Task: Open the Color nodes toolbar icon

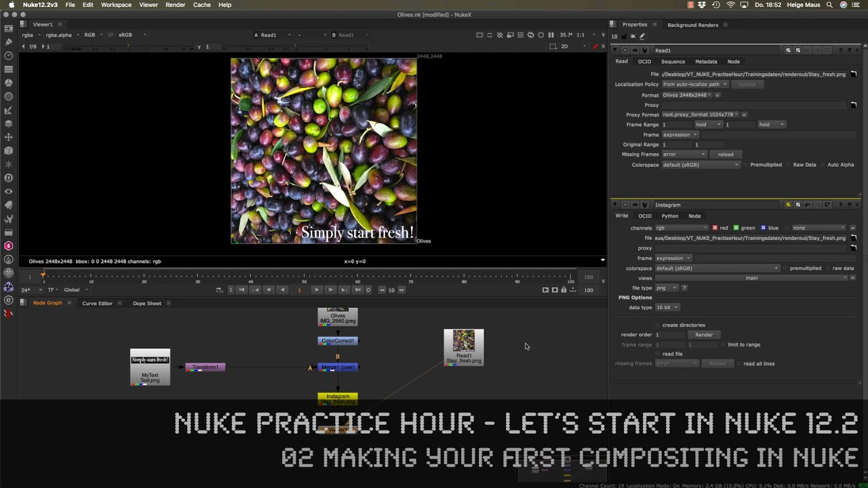Action: 9,83
